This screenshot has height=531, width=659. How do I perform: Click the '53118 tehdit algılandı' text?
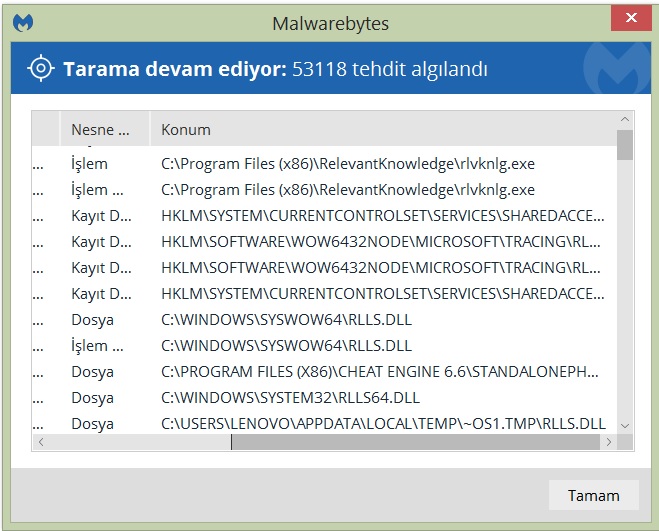[390, 69]
